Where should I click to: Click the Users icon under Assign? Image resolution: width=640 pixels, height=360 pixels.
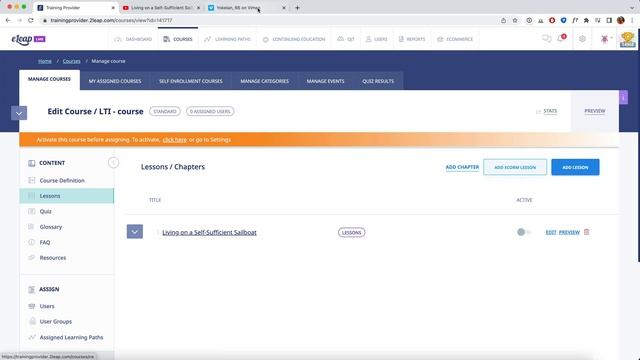pyautogui.click(x=31, y=306)
